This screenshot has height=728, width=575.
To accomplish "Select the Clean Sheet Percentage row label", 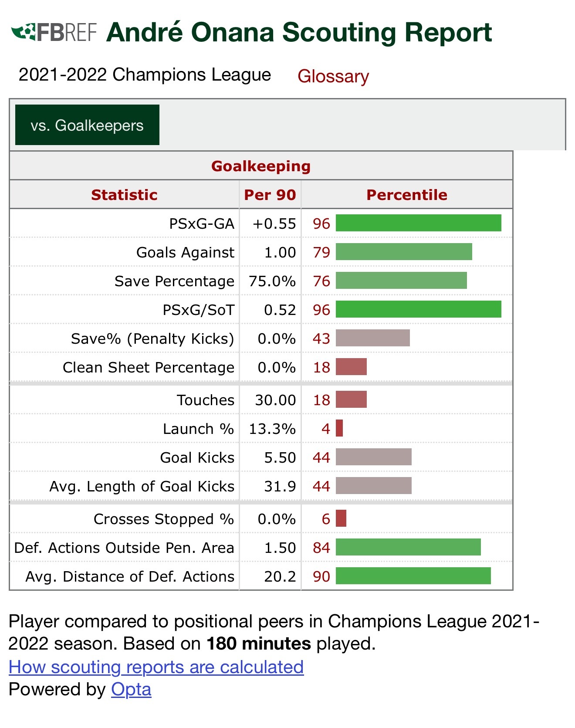I will tap(149, 367).
